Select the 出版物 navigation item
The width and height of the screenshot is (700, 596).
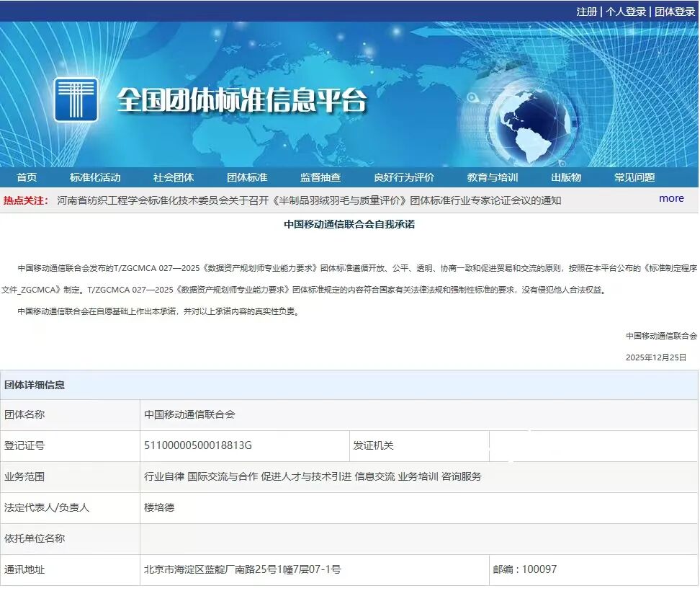pyautogui.click(x=567, y=177)
